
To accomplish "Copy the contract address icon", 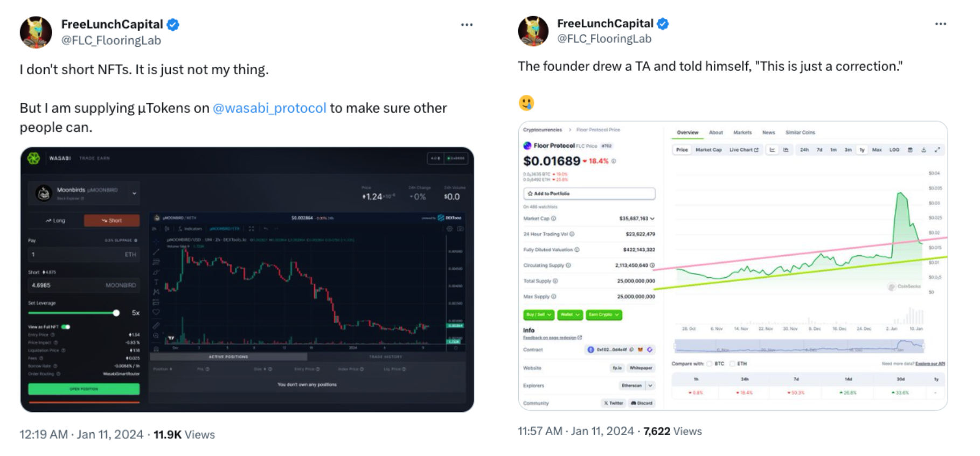I will tap(631, 350).
